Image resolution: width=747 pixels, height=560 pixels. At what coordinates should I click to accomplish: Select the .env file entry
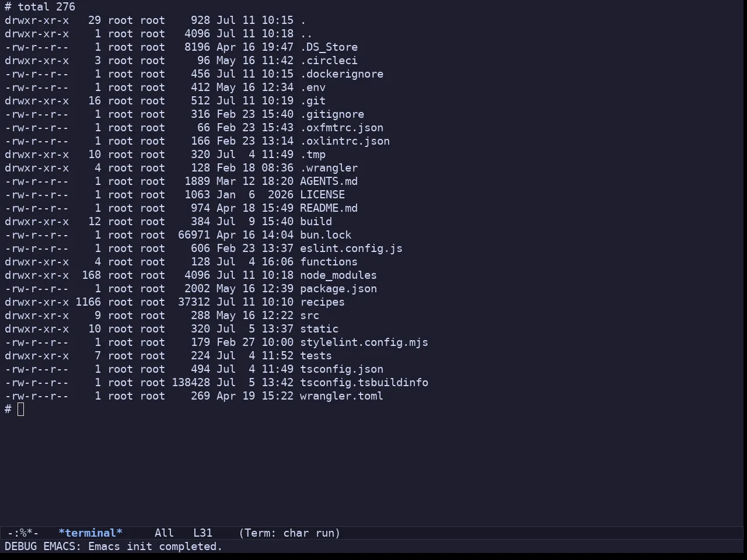click(313, 87)
